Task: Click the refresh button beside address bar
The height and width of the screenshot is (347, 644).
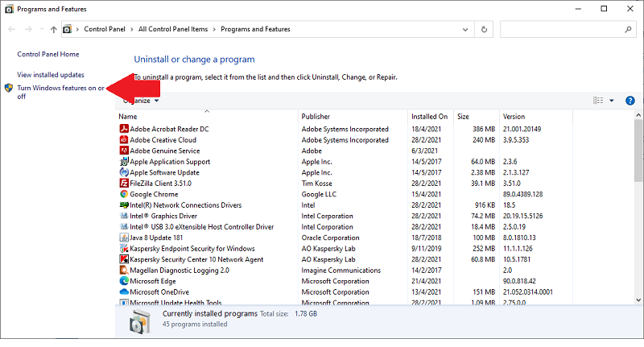Action: [x=484, y=30]
